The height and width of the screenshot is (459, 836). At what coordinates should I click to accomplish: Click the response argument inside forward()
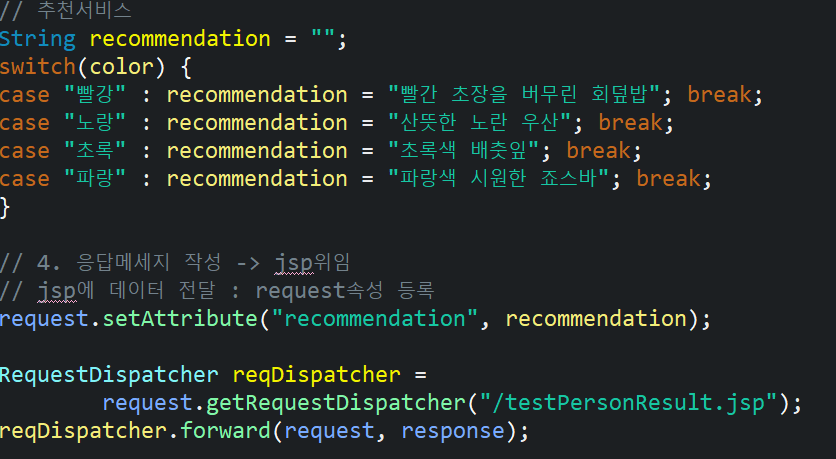point(453,431)
